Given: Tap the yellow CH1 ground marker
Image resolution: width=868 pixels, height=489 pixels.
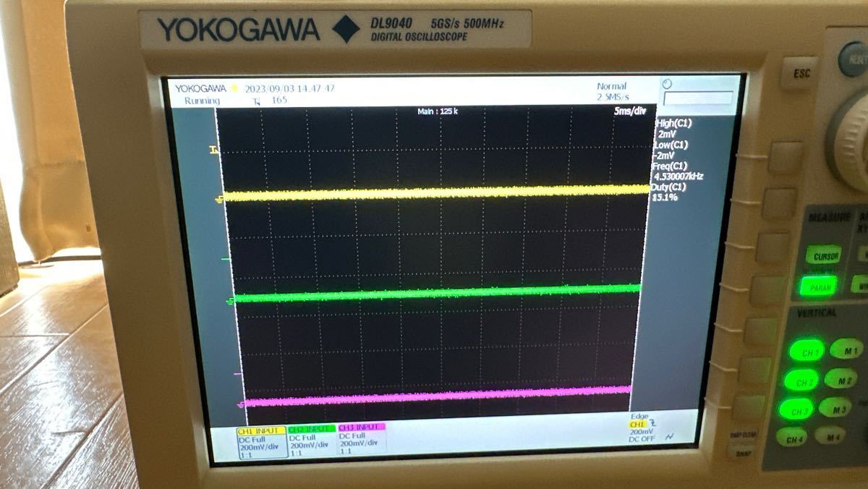Looking at the screenshot, I should [x=218, y=200].
